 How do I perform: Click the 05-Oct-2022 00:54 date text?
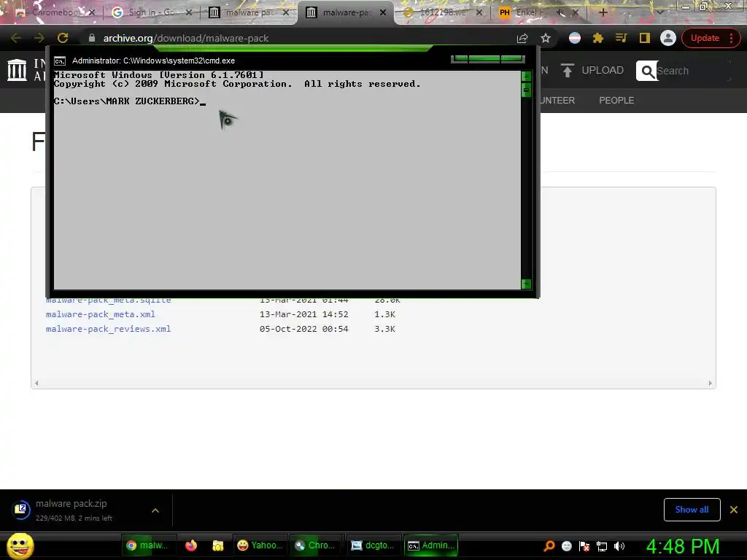[304, 329]
